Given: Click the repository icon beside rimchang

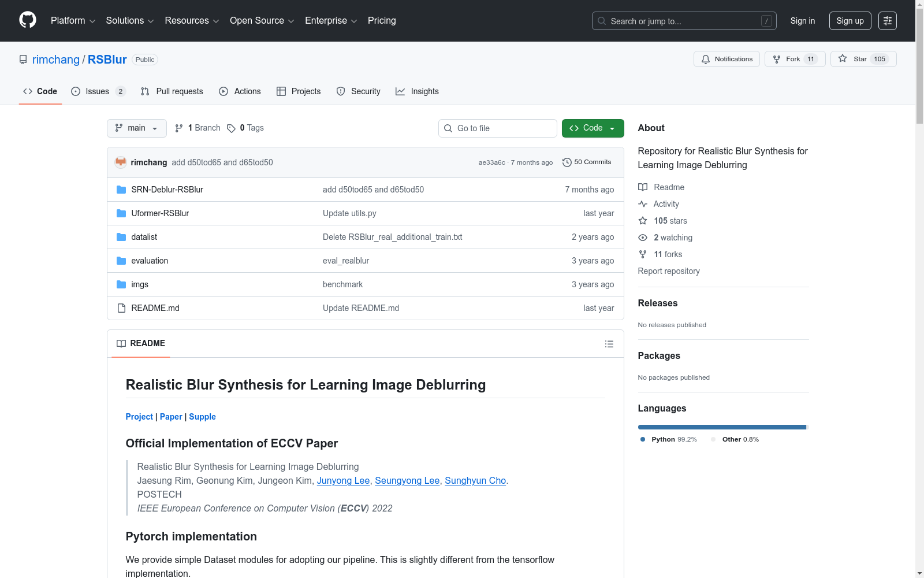Looking at the screenshot, I should 23,60.
